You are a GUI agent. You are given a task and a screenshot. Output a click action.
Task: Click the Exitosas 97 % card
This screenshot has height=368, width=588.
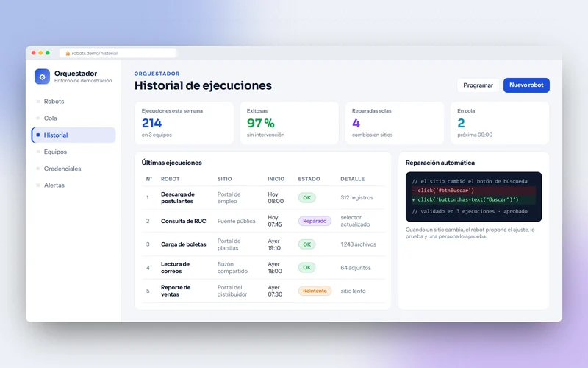pos(290,123)
